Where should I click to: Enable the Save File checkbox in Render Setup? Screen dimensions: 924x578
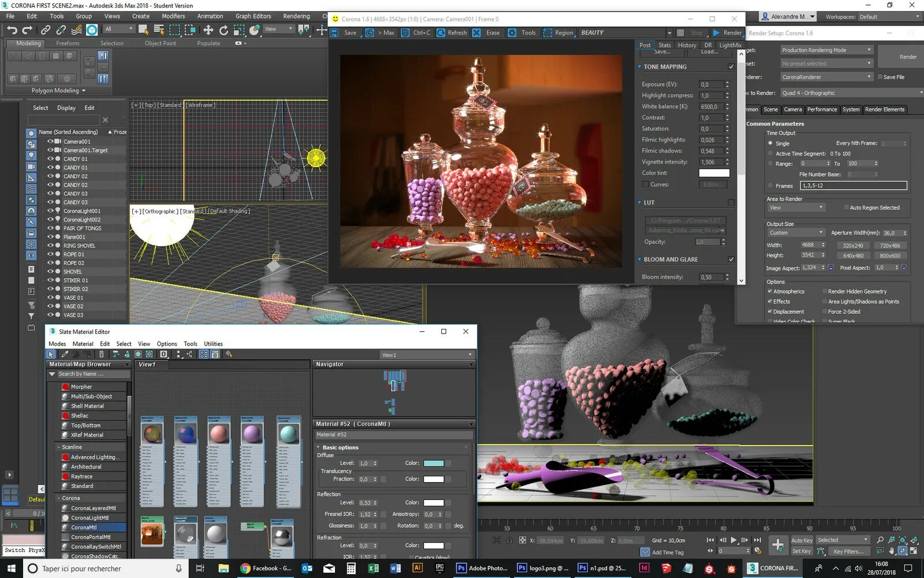click(880, 77)
